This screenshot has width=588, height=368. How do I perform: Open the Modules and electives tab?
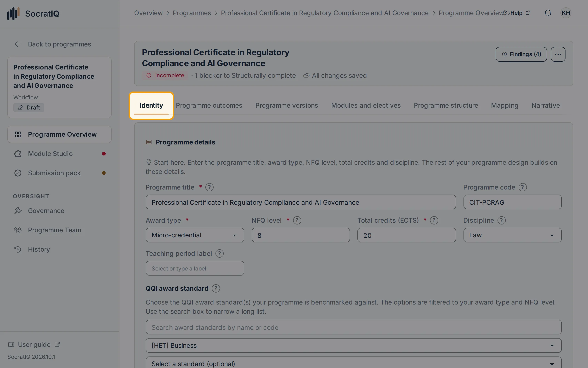point(366,105)
